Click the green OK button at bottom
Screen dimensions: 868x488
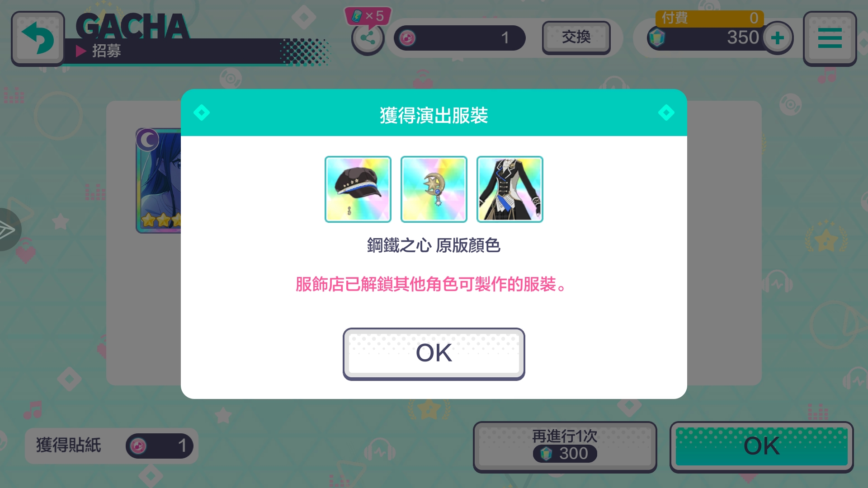pos(762,446)
